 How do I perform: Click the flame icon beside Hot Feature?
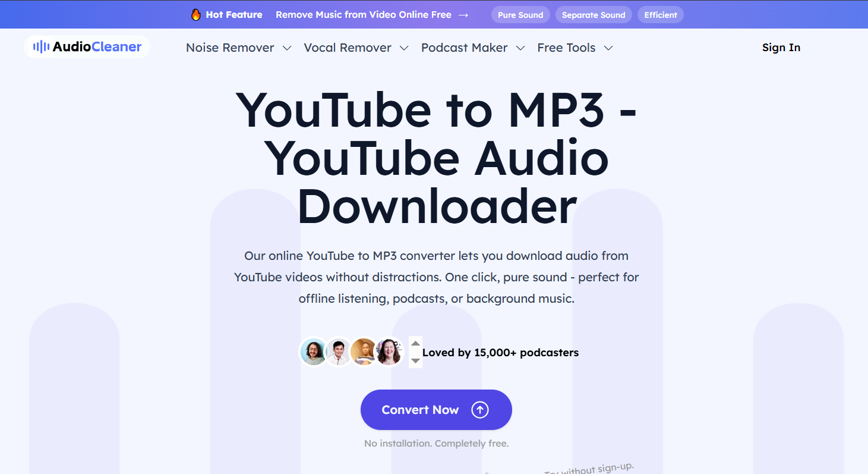point(196,14)
